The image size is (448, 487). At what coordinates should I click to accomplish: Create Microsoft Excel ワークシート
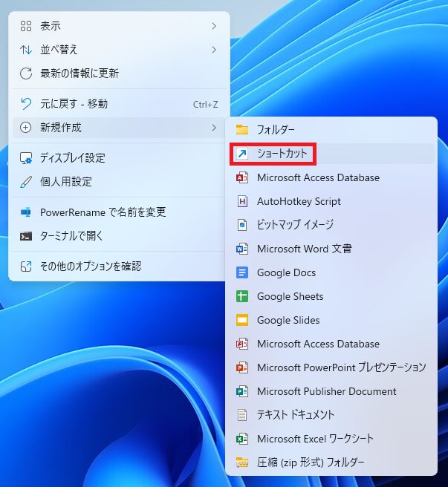[x=331, y=439]
